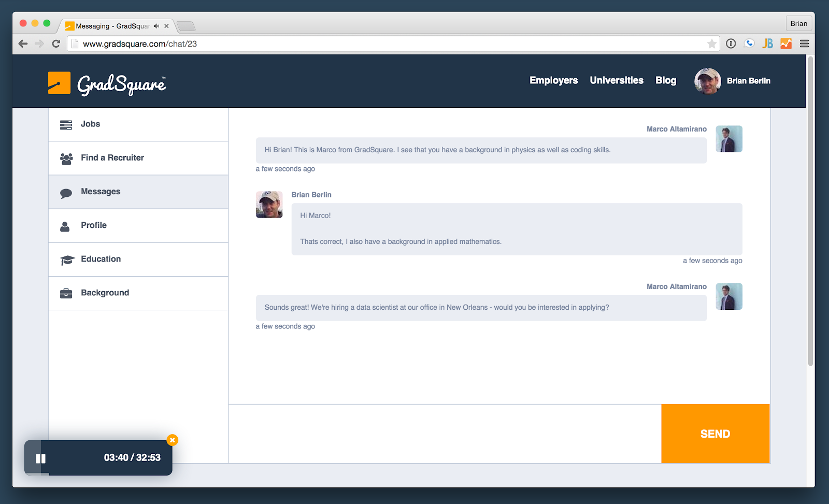
Task: Select the Messages menu item
Action: click(138, 192)
